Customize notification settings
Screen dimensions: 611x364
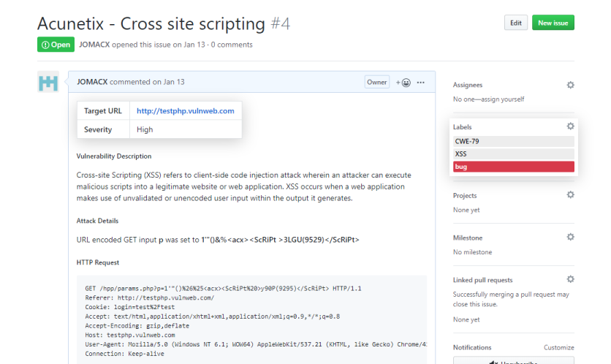tap(558, 348)
